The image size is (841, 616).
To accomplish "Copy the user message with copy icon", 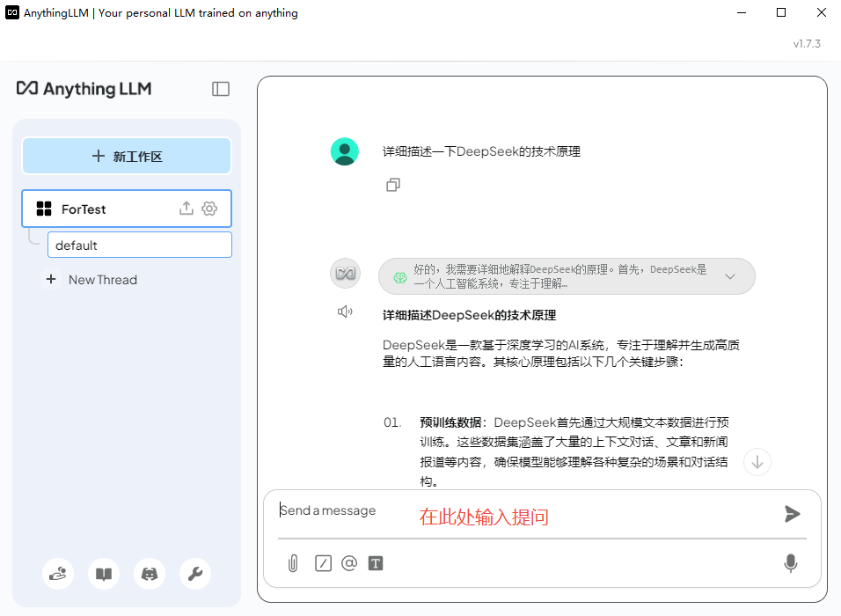I will [x=393, y=185].
